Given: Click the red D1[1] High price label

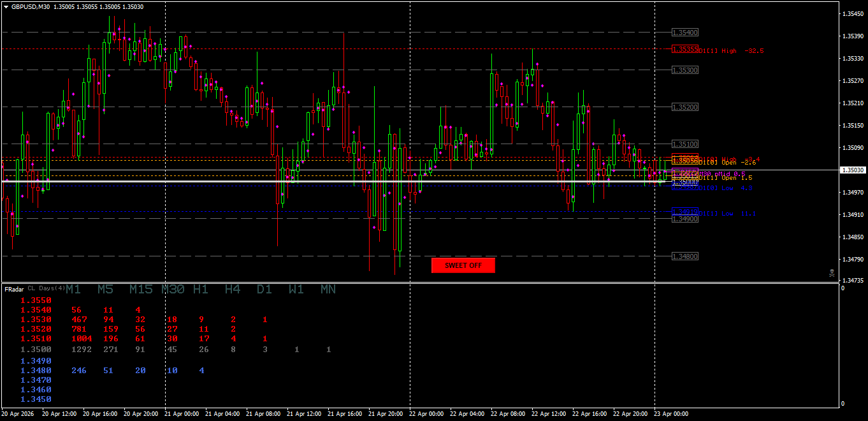Looking at the screenshot, I should (685, 49).
